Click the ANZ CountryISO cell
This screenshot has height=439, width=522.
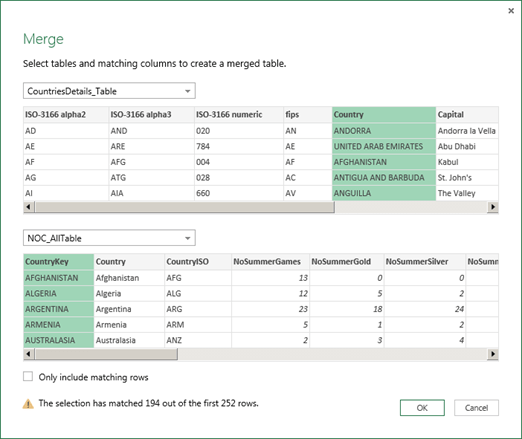pos(198,340)
